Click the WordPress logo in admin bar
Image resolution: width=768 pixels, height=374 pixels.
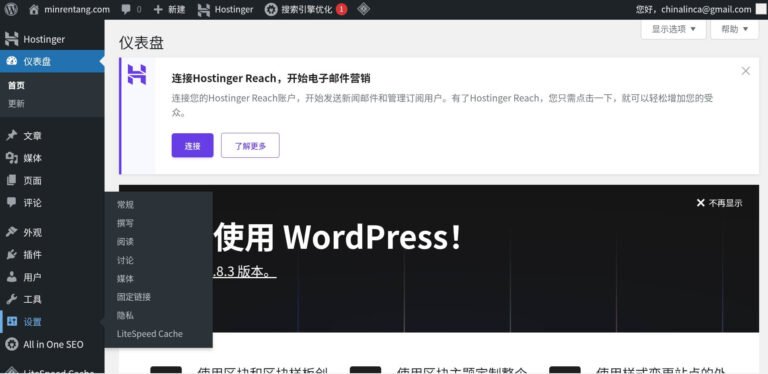pos(11,9)
